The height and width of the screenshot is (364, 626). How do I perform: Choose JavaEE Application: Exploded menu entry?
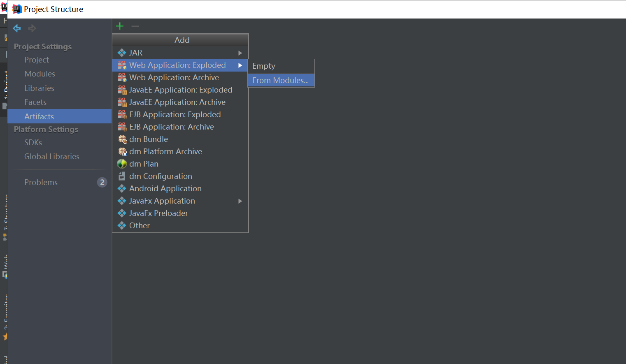click(180, 90)
